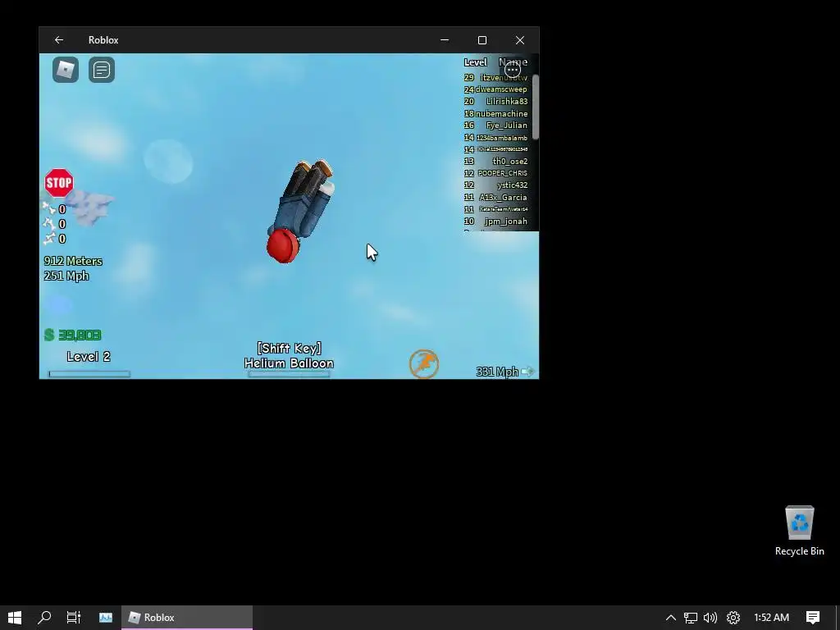Hit the red STOP sign
Screen dimensions: 840x630
click(x=59, y=183)
